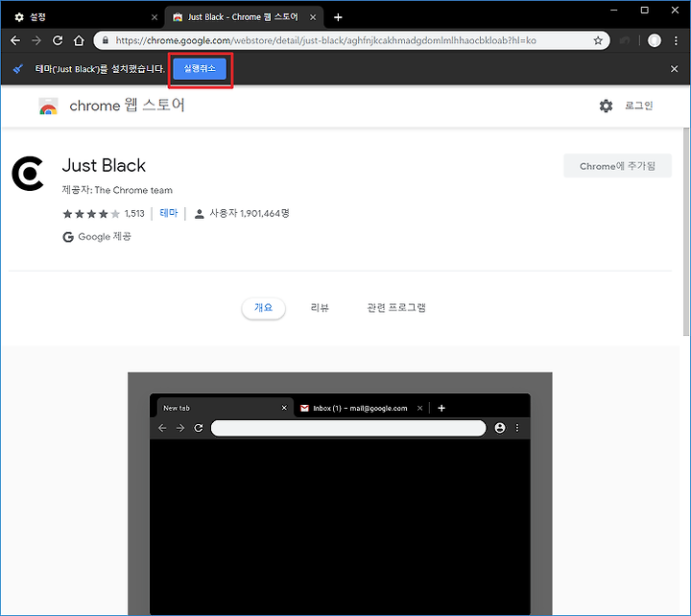Click the 1,513 ratings count

tap(134, 214)
